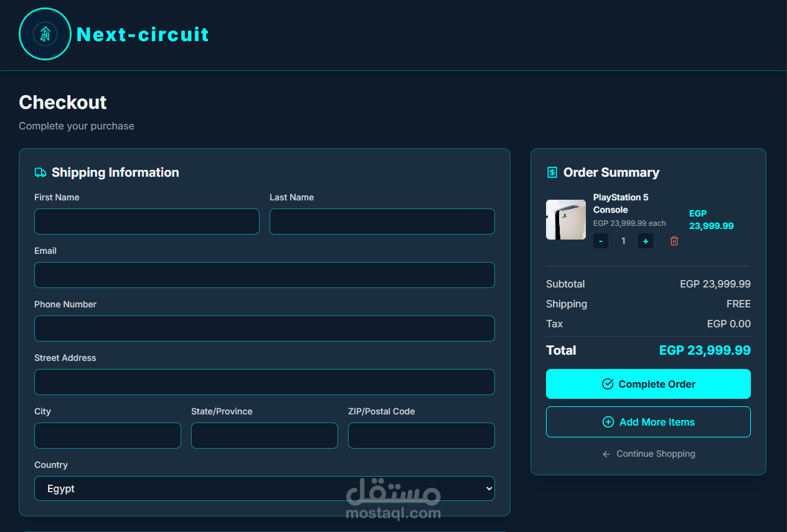
Task: Click the Shipping "FREE" value
Action: 738,304
